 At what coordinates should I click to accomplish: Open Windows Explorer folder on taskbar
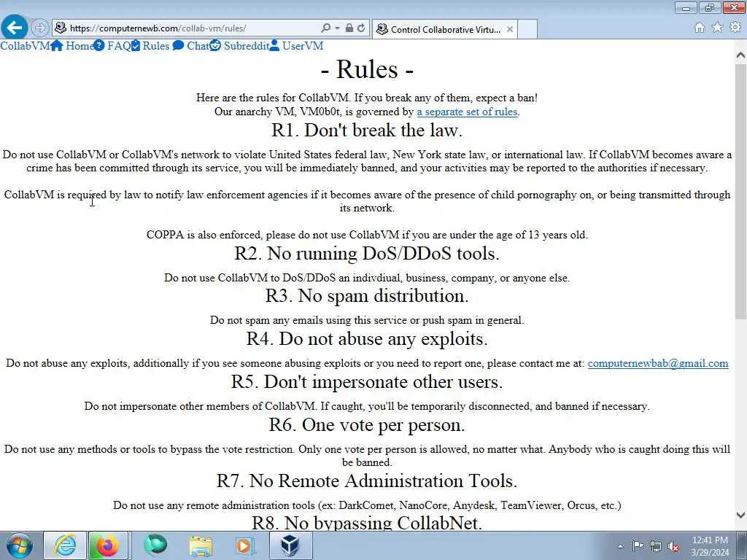point(201,545)
